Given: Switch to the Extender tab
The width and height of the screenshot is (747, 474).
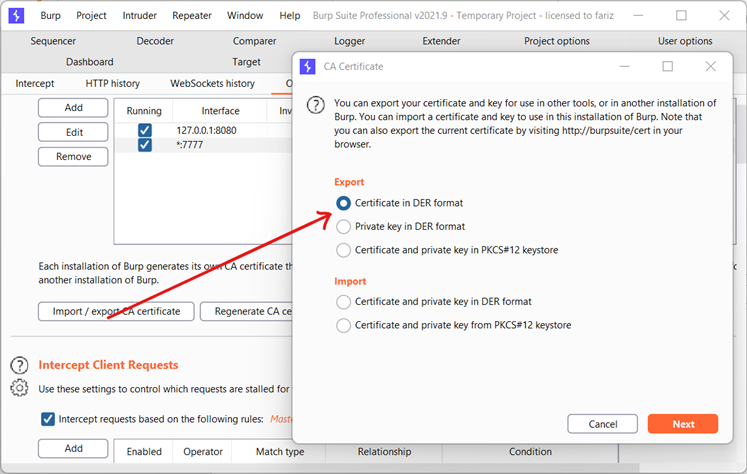Looking at the screenshot, I should [441, 41].
